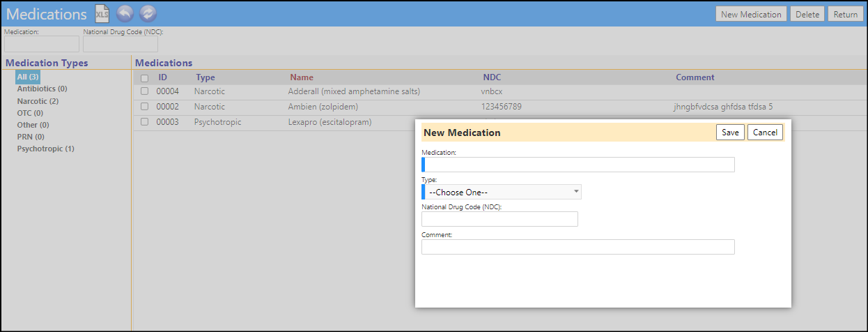The height and width of the screenshot is (332, 868).
Task: Check the box for medication 00004
Action: pos(144,91)
